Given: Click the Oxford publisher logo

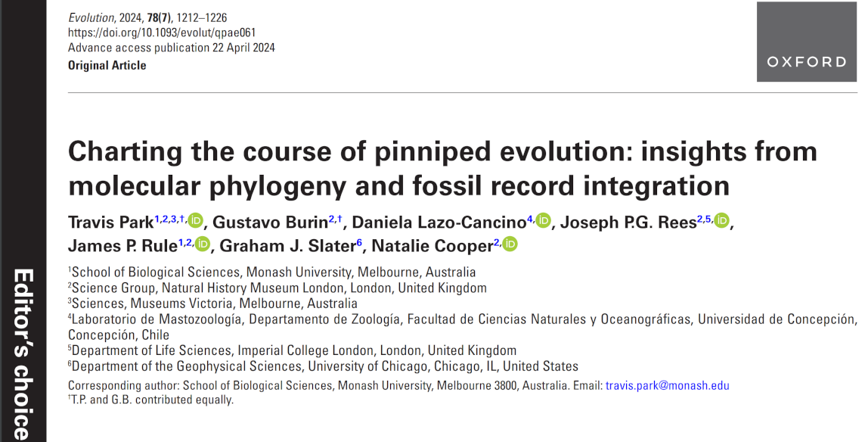Looking at the screenshot, I should coord(807,42).
